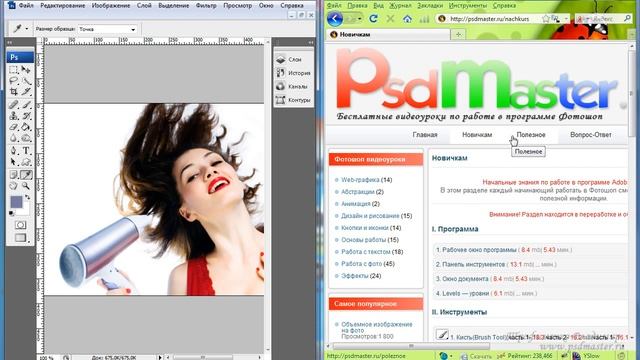This screenshot has width=640, height=360.
Task: Open the browser Инструменты menu
Action: click(x=468, y=6)
